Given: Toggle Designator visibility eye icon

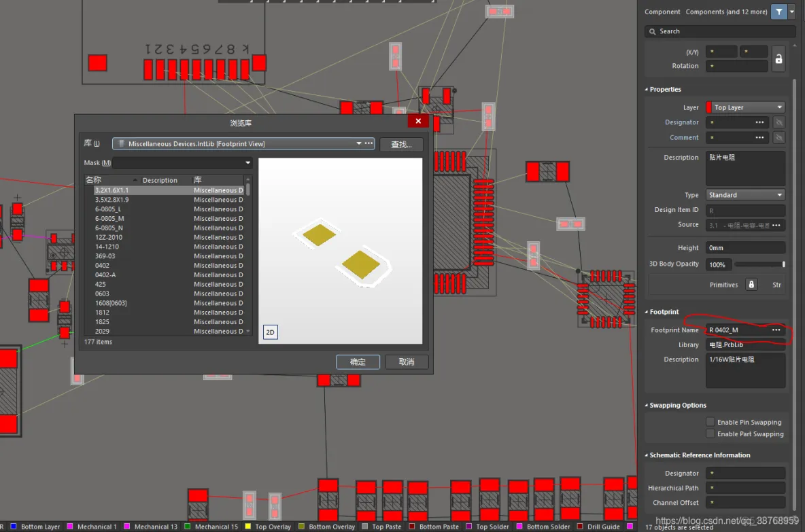Looking at the screenshot, I should pos(778,122).
